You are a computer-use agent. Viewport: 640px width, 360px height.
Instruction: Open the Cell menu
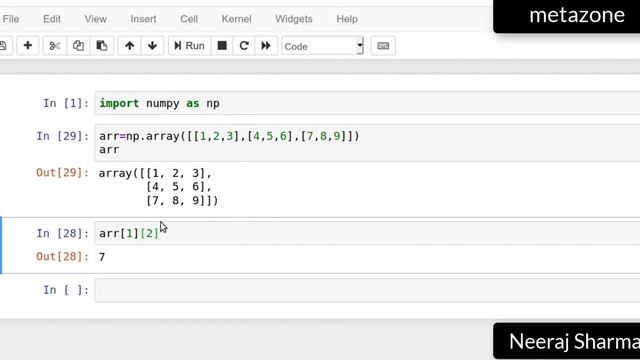189,19
